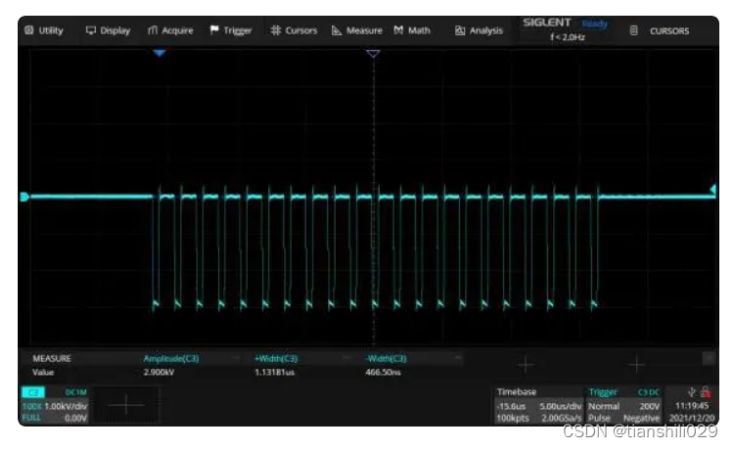Open the Trigger descriptor box title
737x454 pixels.
pos(603,392)
